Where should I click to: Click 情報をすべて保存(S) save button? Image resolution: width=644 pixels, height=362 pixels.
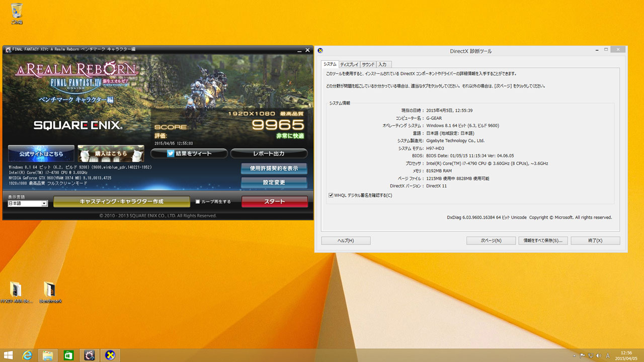543,240
